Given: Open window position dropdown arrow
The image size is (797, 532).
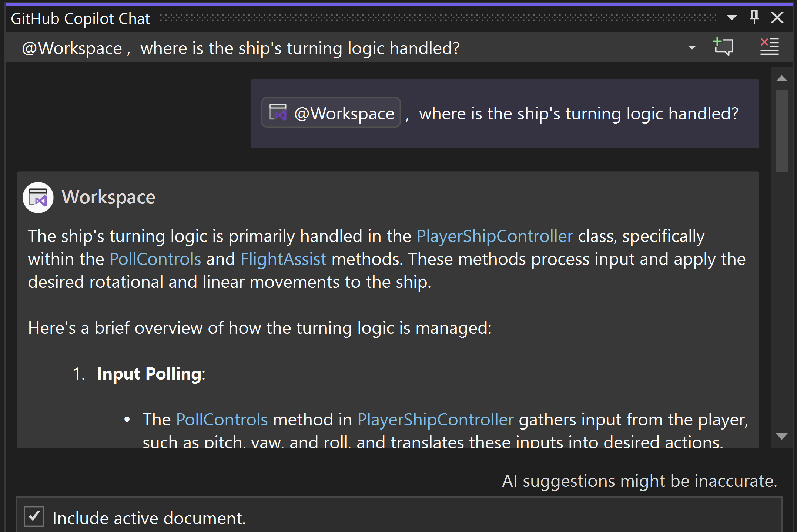Looking at the screenshot, I should coord(731,18).
